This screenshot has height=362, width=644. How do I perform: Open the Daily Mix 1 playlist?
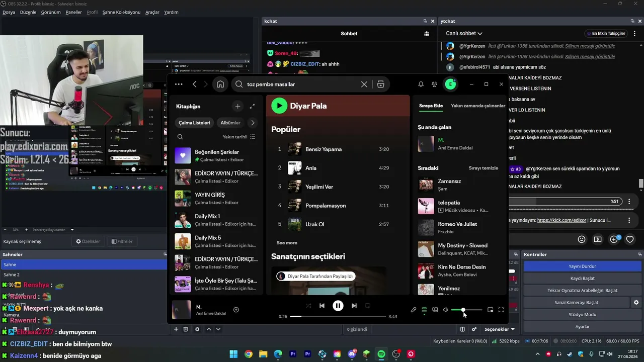[216, 220]
